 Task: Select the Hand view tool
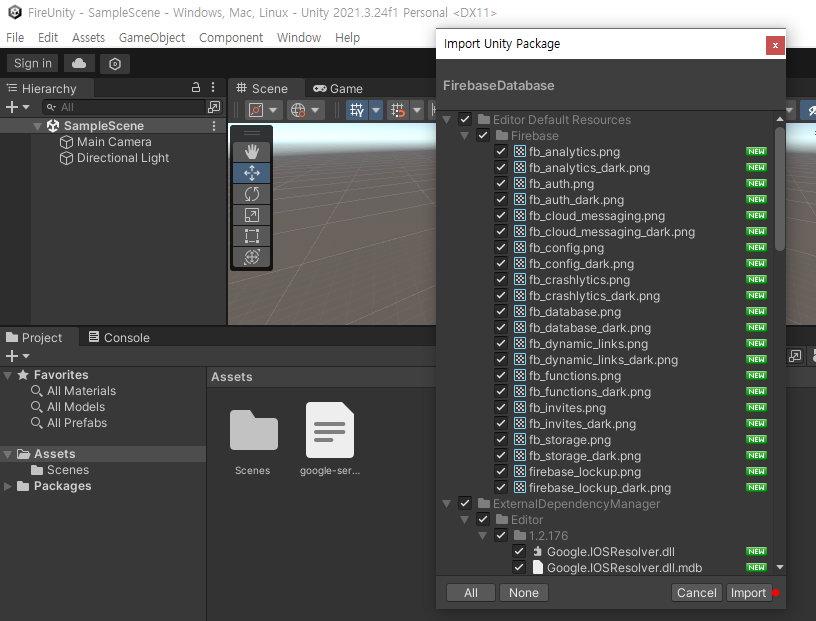point(252,151)
